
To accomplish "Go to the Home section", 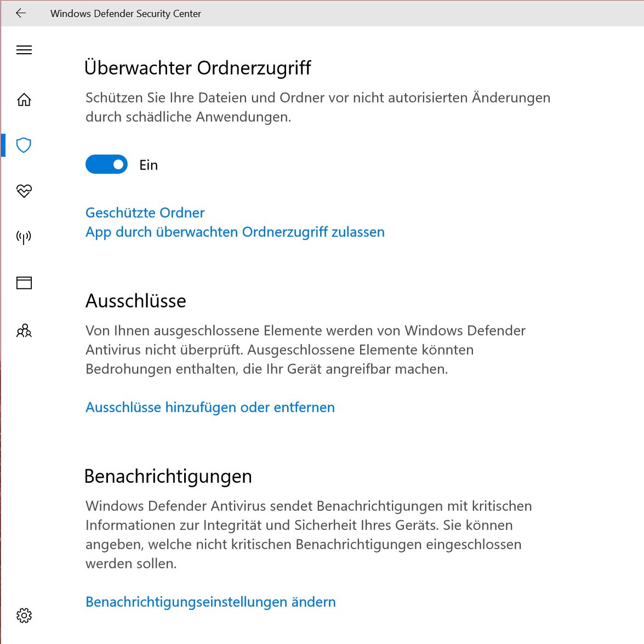I will tap(24, 99).
